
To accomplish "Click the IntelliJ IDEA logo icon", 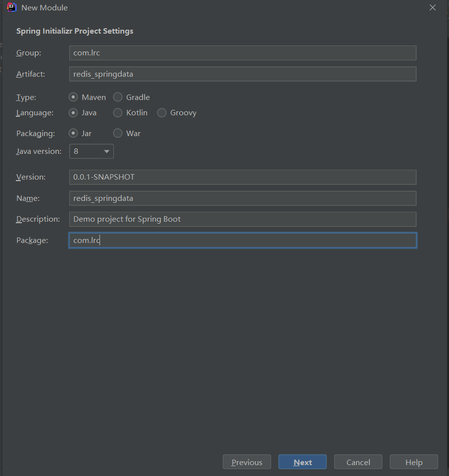I will 11,7.
